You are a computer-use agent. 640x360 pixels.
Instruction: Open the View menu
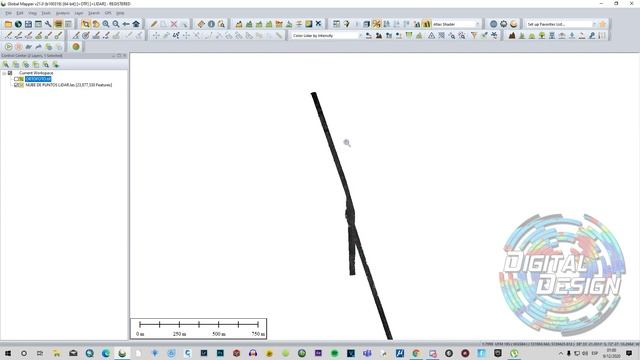tap(32, 13)
